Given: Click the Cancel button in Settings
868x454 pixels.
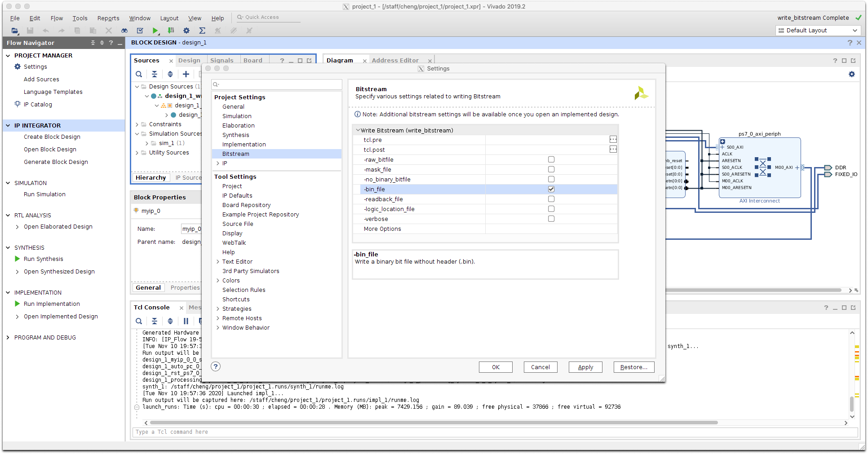Looking at the screenshot, I should click(540, 367).
